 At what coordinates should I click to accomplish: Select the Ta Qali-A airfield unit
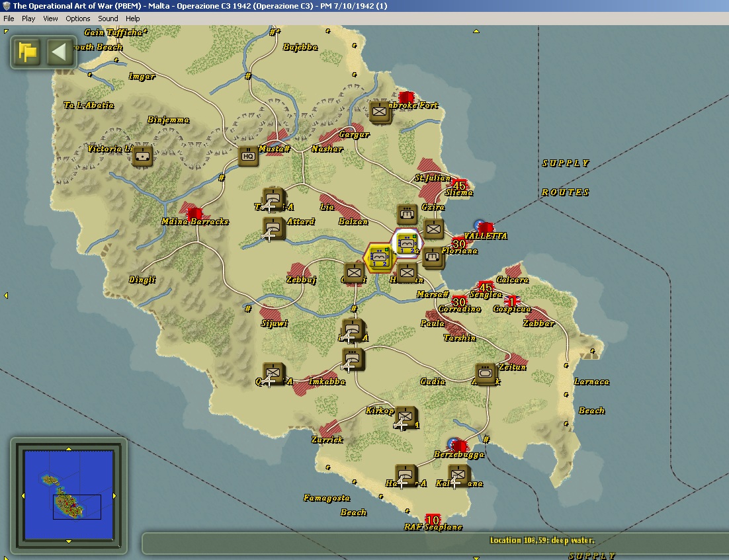(273, 200)
